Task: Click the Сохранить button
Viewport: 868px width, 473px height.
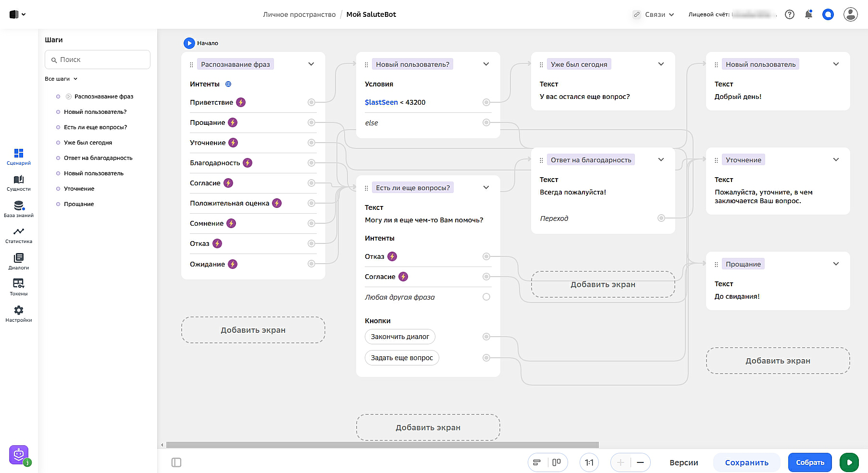Action: tap(746, 462)
